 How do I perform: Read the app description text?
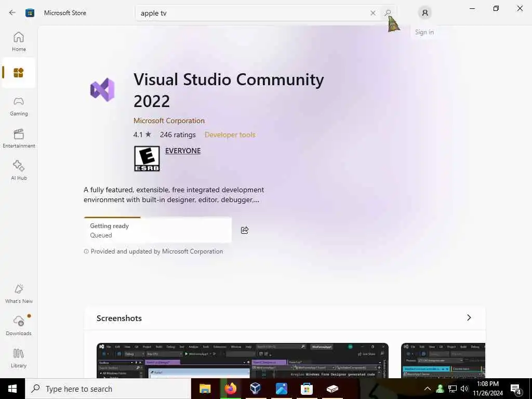pos(174,195)
